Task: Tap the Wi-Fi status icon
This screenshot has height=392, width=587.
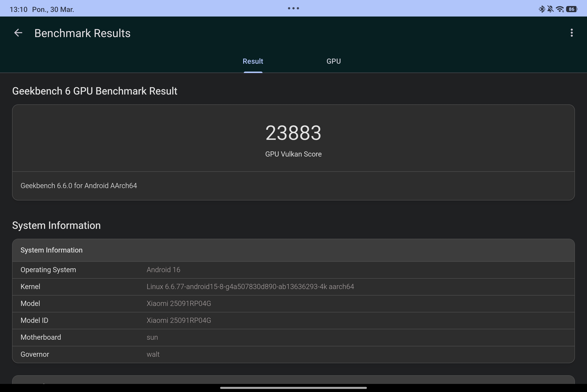Action: click(x=560, y=9)
